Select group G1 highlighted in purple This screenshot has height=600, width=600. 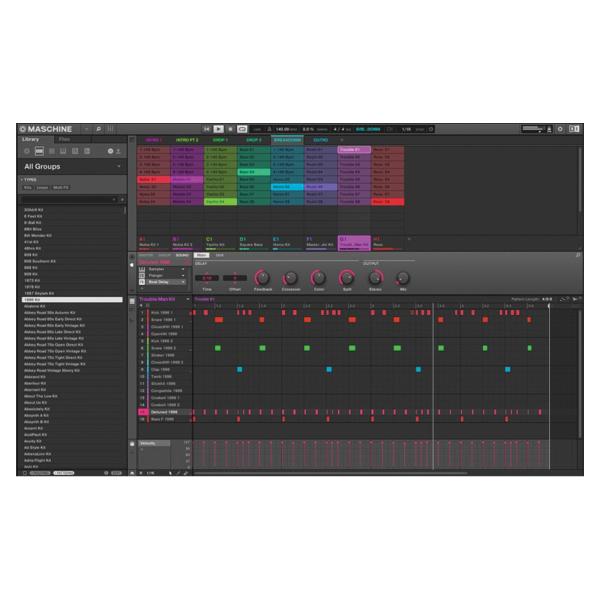(x=354, y=243)
